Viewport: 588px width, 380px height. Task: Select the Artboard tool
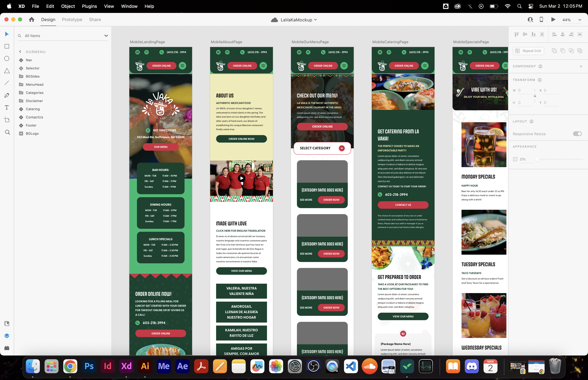(7, 120)
